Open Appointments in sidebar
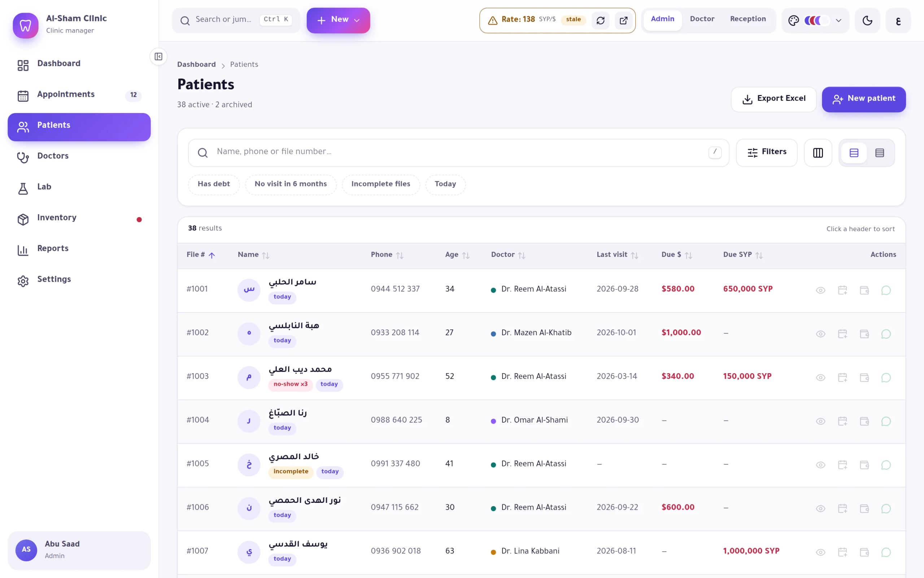Screen dimensions: 924x578 pyautogui.click(x=79, y=96)
